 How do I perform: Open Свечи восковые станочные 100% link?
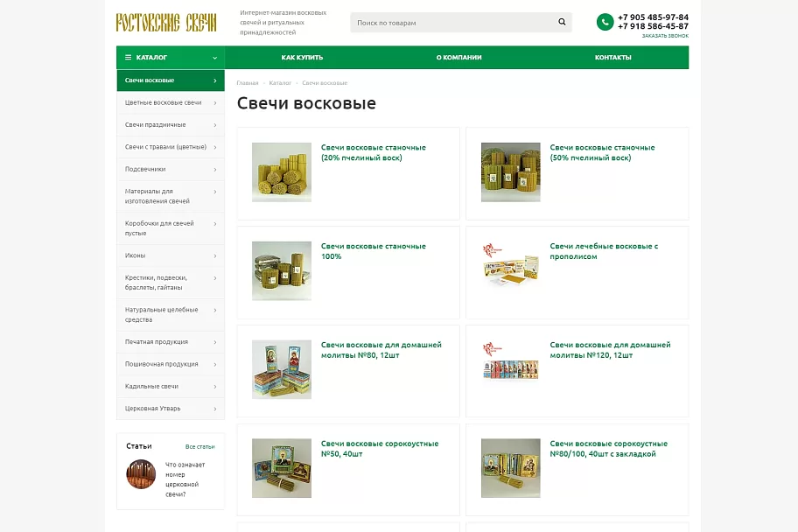tap(373, 251)
